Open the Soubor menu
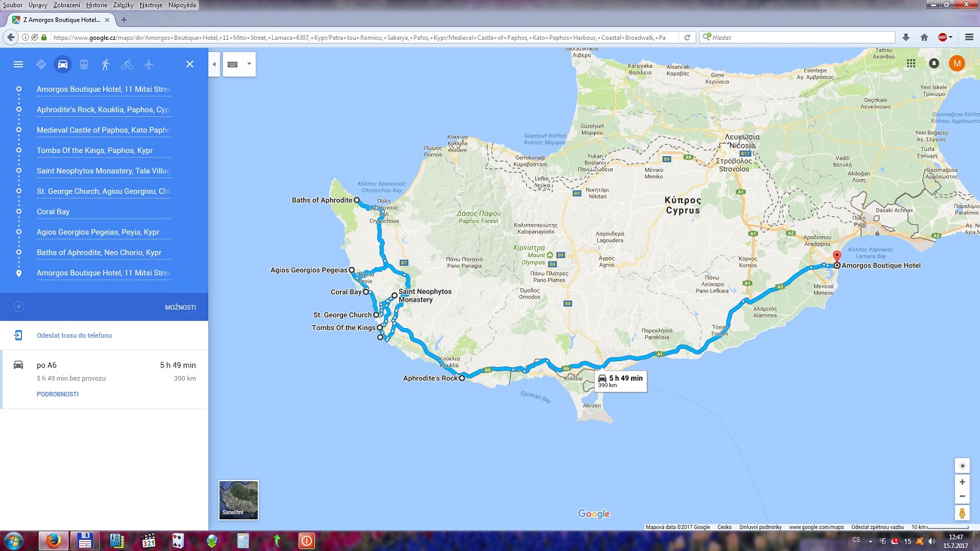This screenshot has width=980, height=551. pyautogui.click(x=12, y=5)
